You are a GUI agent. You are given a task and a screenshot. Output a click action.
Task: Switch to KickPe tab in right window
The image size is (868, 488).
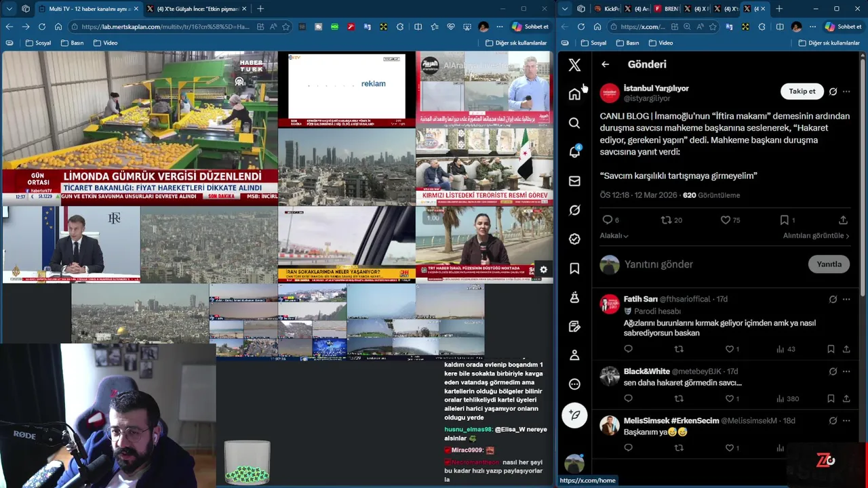[x=607, y=9]
